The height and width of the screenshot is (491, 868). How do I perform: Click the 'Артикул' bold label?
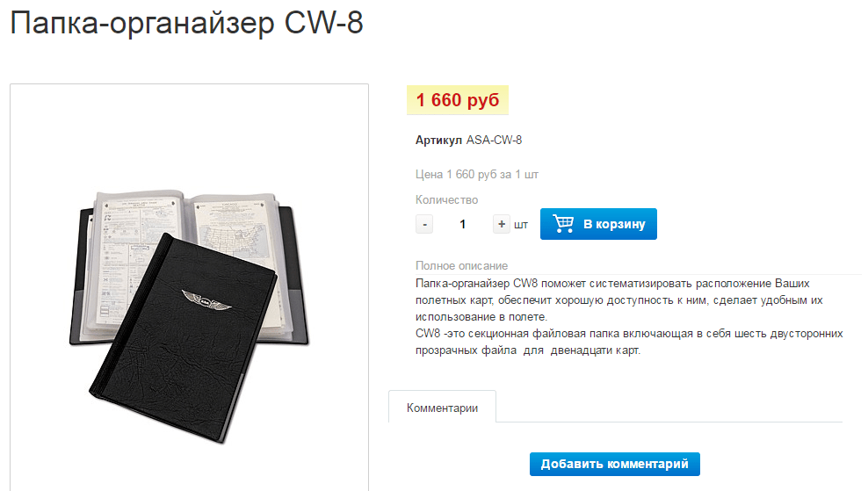click(x=438, y=140)
